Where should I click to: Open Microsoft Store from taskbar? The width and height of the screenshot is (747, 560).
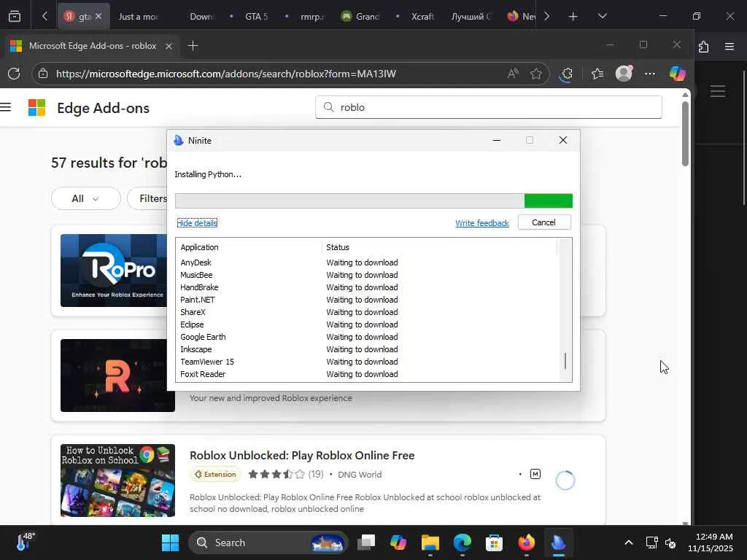pyautogui.click(x=494, y=542)
